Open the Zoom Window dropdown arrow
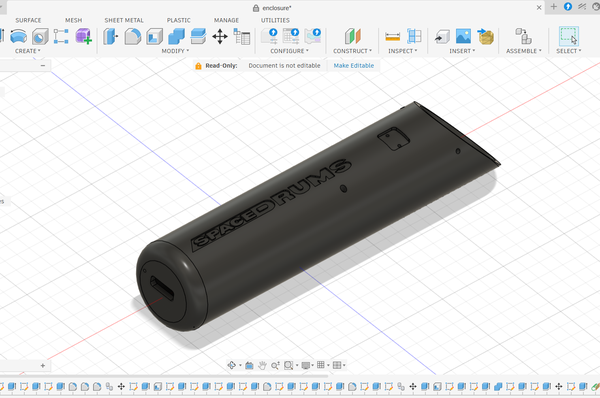 297,365
